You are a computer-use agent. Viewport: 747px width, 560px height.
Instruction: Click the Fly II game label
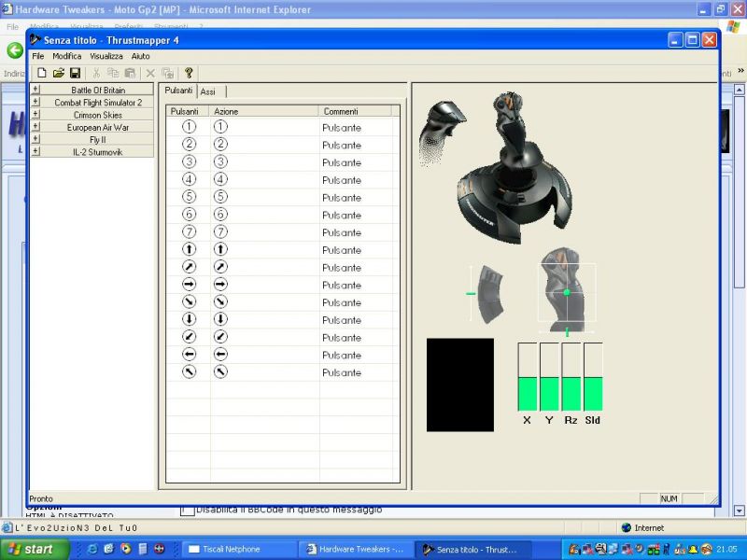point(98,139)
